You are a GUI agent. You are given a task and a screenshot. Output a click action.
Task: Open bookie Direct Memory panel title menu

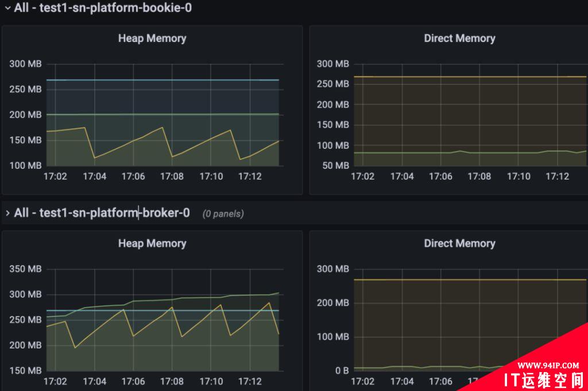459,38
